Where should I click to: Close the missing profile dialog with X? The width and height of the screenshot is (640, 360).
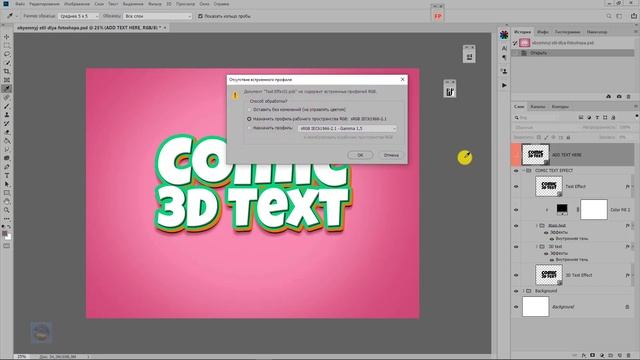[x=402, y=80]
